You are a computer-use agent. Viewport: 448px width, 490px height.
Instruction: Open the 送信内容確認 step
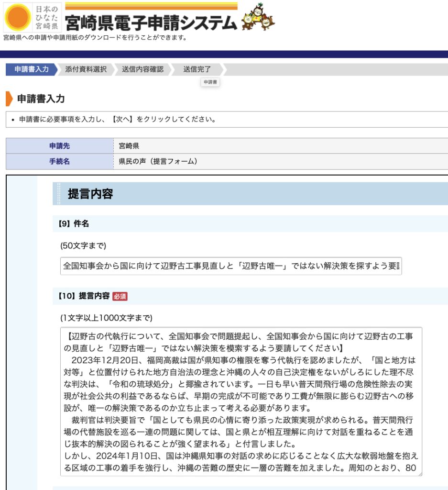coord(142,69)
